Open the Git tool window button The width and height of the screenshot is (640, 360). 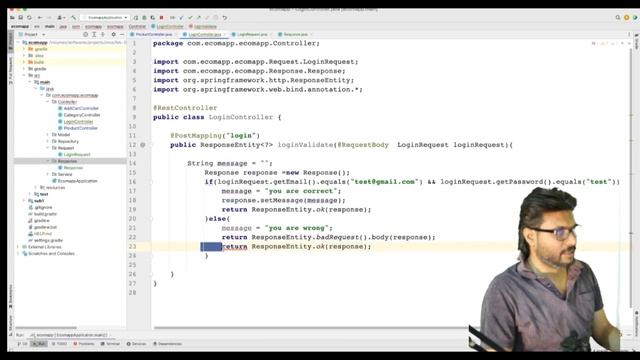[x=22, y=344]
